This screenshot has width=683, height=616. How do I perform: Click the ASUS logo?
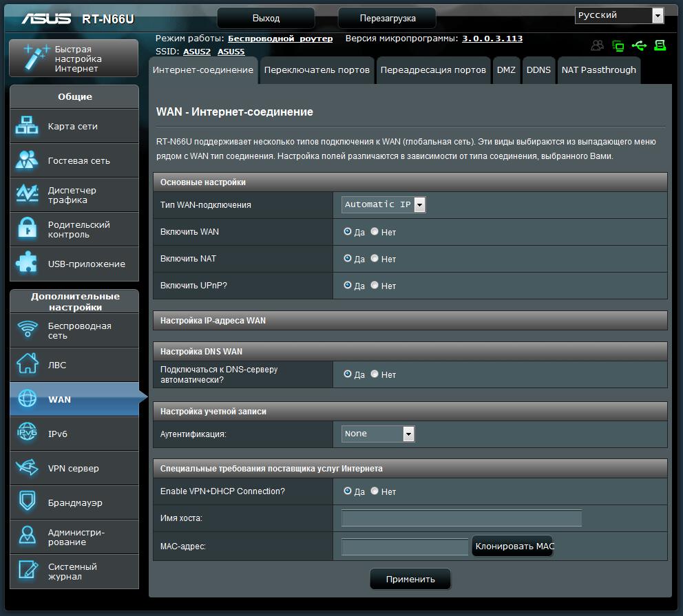(x=46, y=19)
